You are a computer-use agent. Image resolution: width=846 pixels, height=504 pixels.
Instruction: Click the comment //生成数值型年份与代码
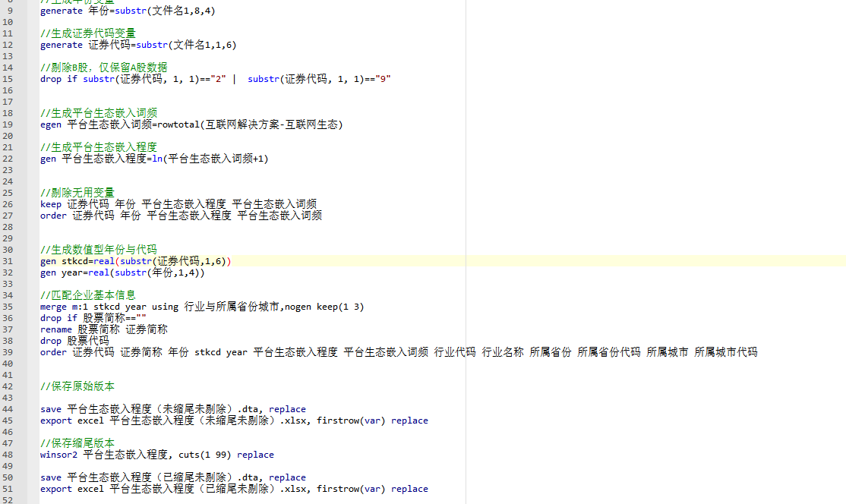click(99, 250)
